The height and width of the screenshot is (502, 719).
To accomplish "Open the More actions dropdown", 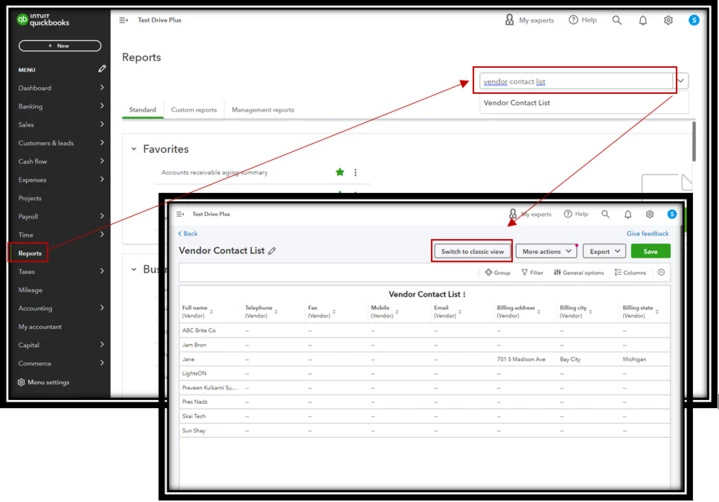I will pyautogui.click(x=546, y=251).
